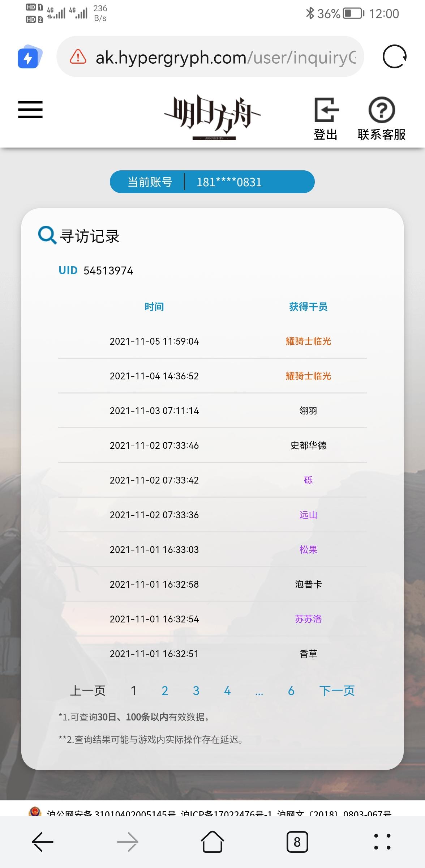425x868 pixels.
Task: Open the browser tabs counter showing 8
Action: pos(297,842)
